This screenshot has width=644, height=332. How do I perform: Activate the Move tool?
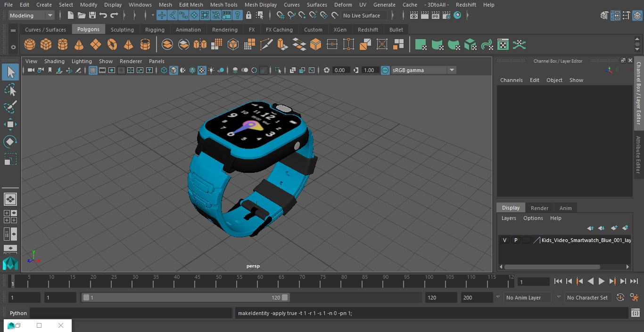pos(10,124)
